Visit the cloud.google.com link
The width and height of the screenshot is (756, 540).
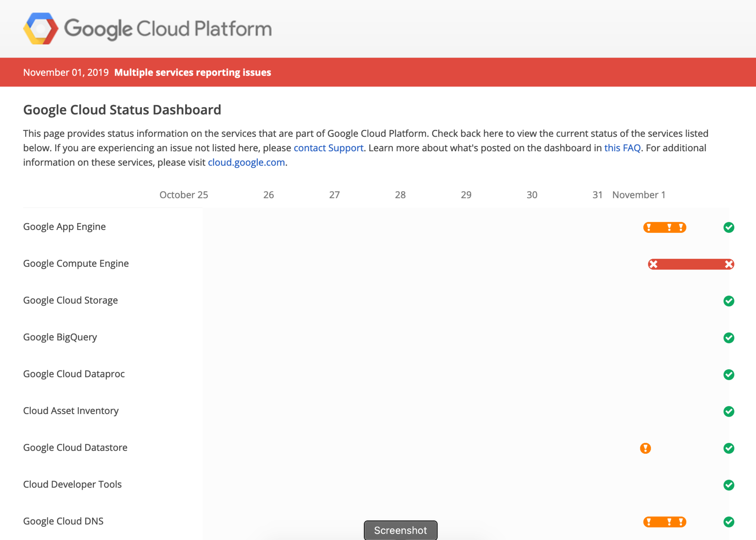tap(246, 162)
